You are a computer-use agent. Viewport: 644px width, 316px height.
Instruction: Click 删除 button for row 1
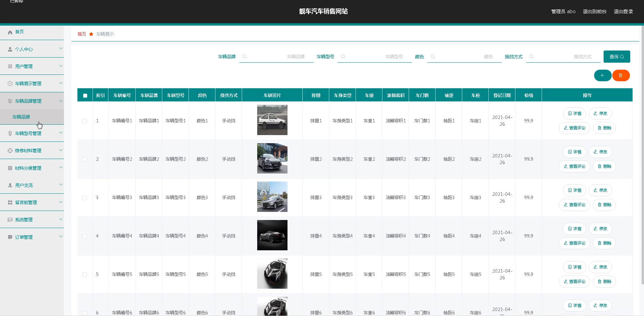tap(604, 128)
